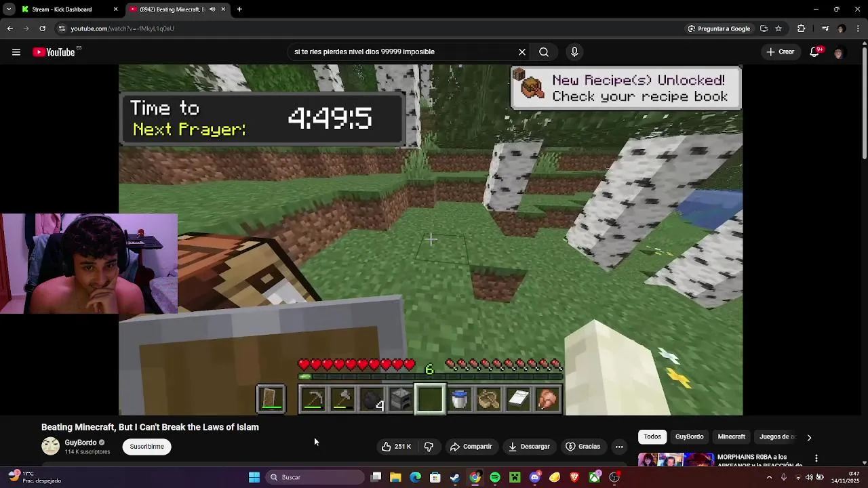Expand the browser tab search dropdown

point(8,9)
